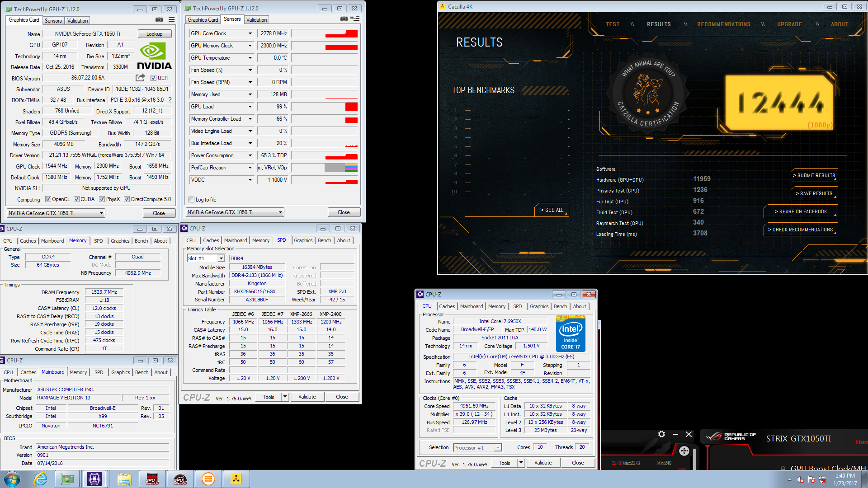Open GPU Core Clock sensor dropdown
This screenshot has width=868, height=488.
[250, 33]
